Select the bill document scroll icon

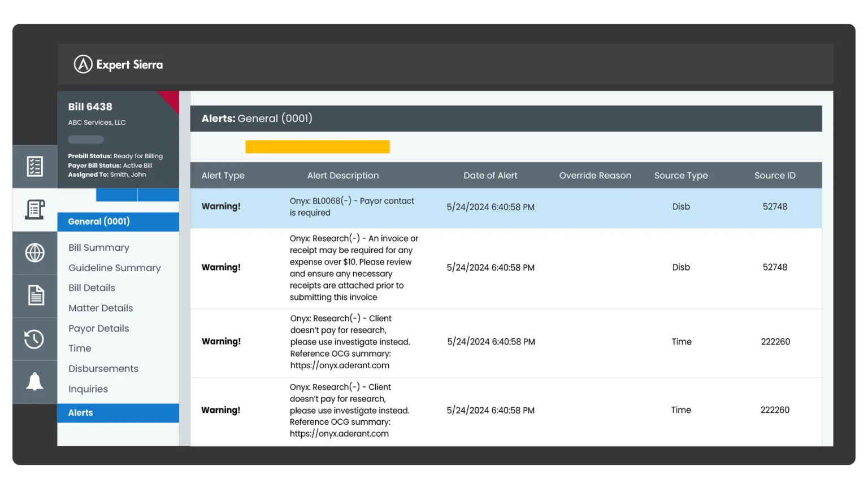click(34, 210)
